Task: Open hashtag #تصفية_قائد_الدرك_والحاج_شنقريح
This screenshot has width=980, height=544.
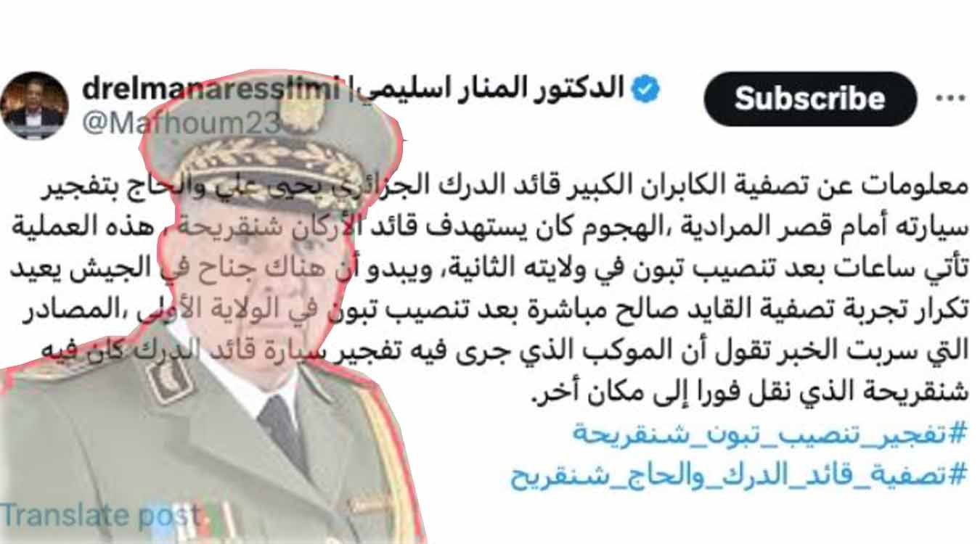Action: [739, 477]
